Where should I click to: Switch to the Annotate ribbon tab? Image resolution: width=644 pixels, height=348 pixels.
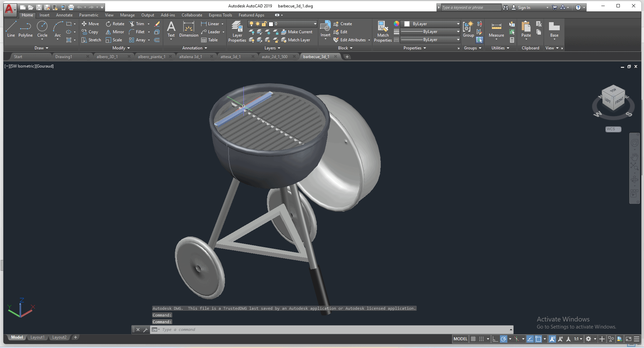tap(64, 15)
